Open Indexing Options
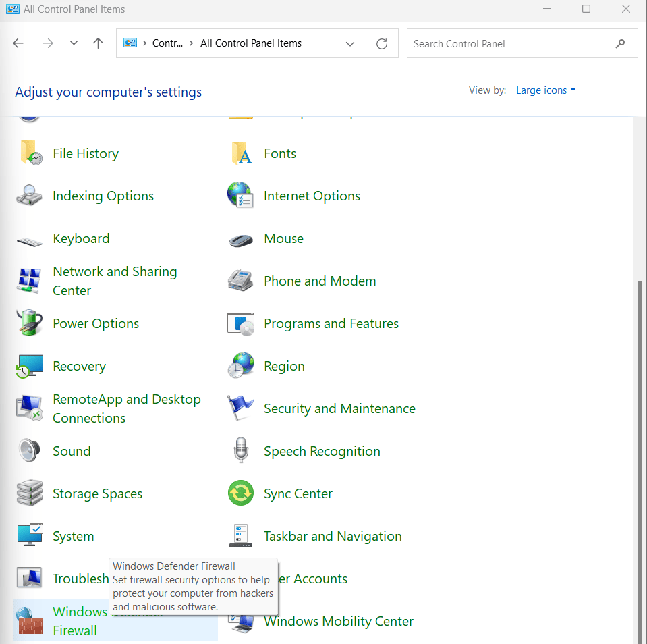 pos(103,196)
